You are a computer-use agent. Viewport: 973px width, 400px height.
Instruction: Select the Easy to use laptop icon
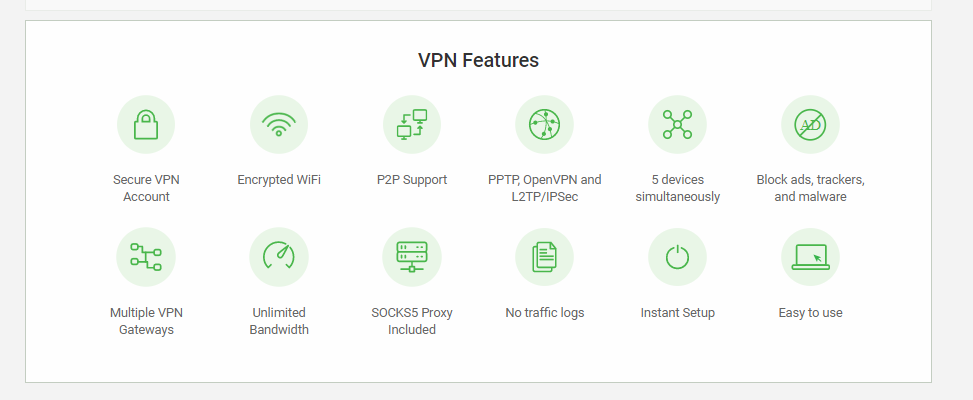pos(810,257)
